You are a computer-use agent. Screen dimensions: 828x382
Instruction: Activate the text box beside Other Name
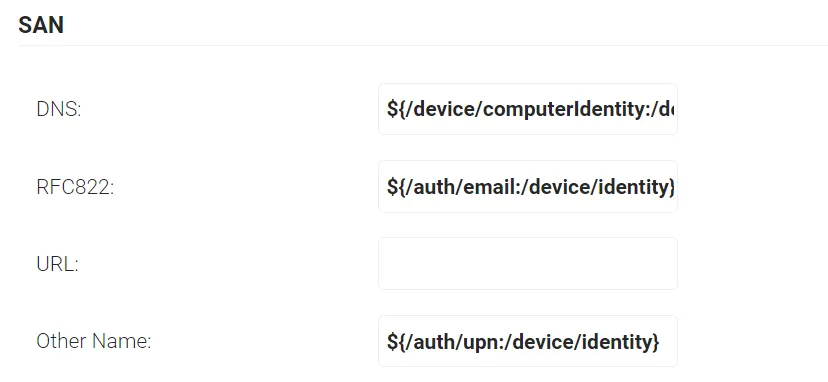tap(528, 341)
